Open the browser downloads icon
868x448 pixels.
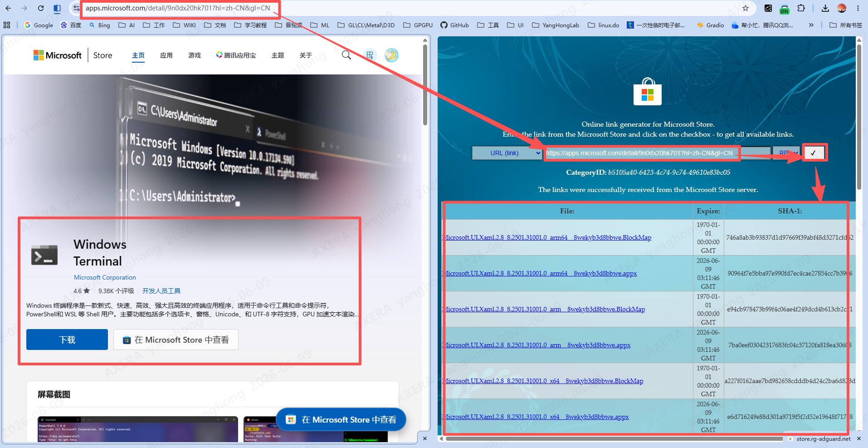click(825, 8)
